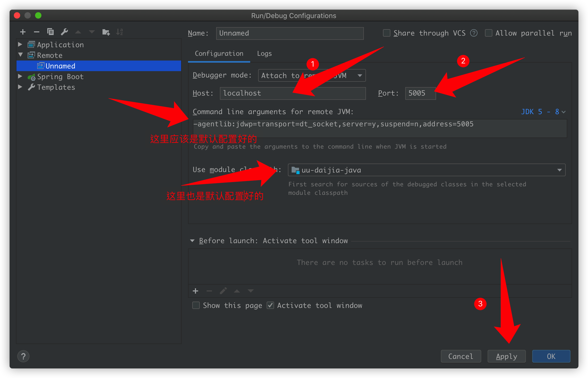Open the JDK 5 - 8 version selector
The image size is (588, 378).
pyautogui.click(x=543, y=112)
